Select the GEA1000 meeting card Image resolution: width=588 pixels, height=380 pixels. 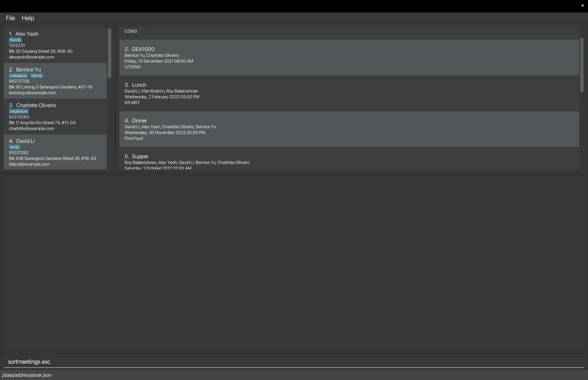click(x=349, y=57)
